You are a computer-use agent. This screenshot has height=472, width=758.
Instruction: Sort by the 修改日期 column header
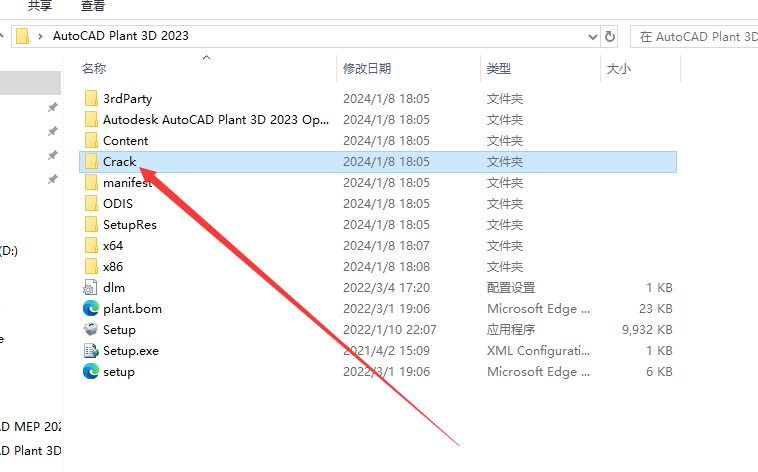(x=367, y=69)
